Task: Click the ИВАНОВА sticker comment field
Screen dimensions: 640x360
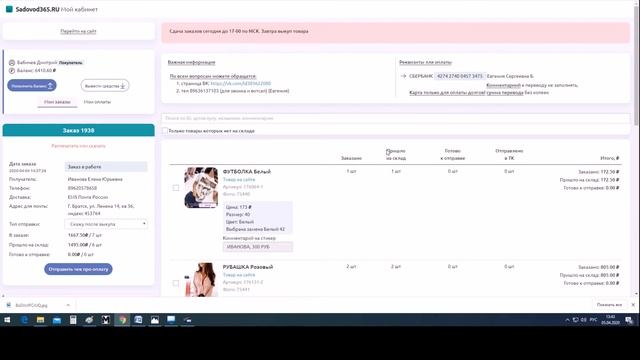Action: tap(258, 247)
